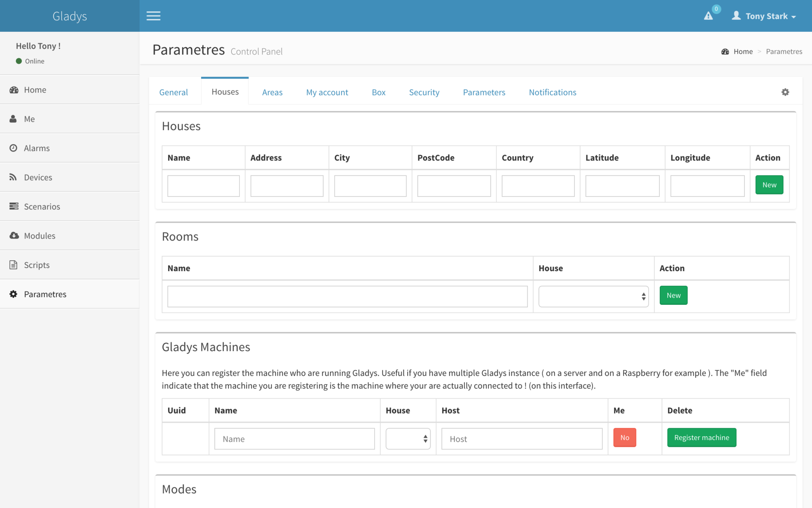Click the Devices signal icon in the sidebar

tap(13, 177)
